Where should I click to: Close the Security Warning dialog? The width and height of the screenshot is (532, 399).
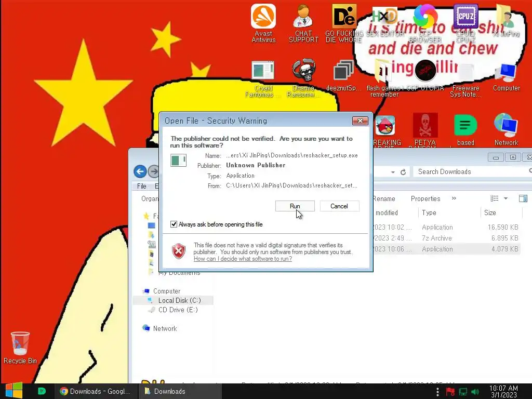coord(360,121)
